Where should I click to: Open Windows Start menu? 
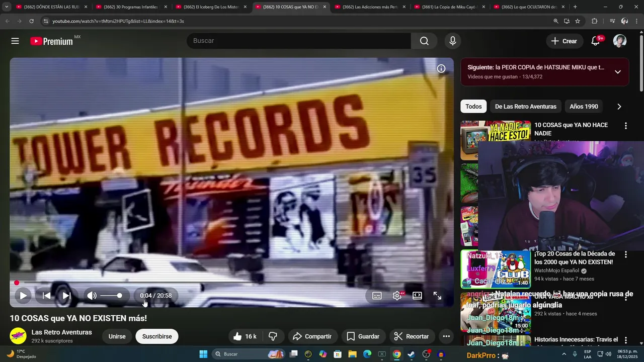click(203, 354)
